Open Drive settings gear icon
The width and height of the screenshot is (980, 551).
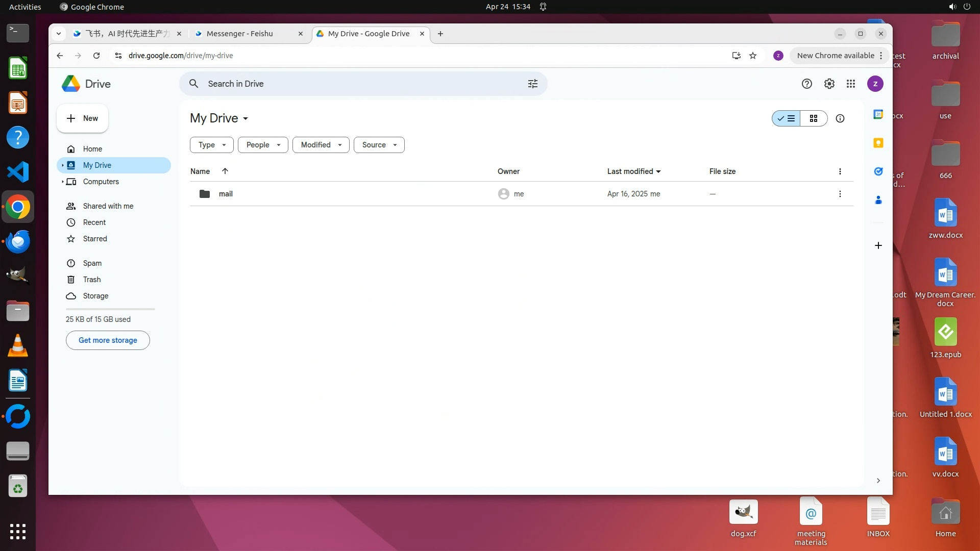point(829,84)
